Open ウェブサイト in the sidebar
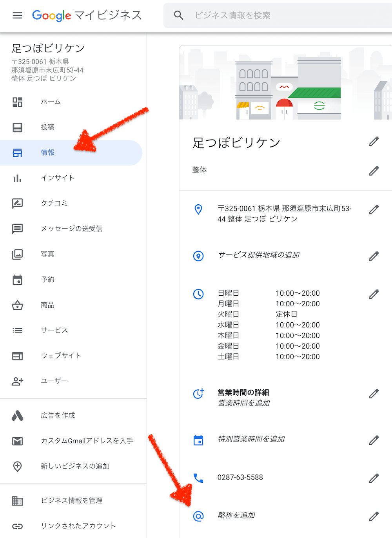This screenshot has height=538, width=392. tap(71, 356)
